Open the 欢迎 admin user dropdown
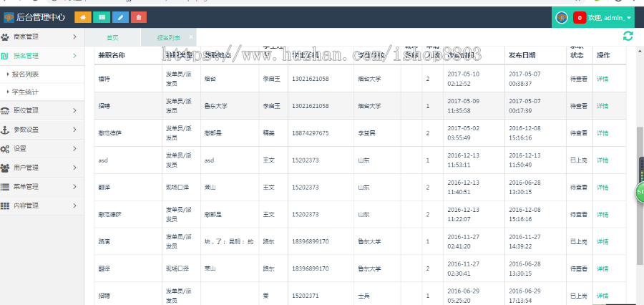This screenshot has width=644, height=305. tap(610, 17)
